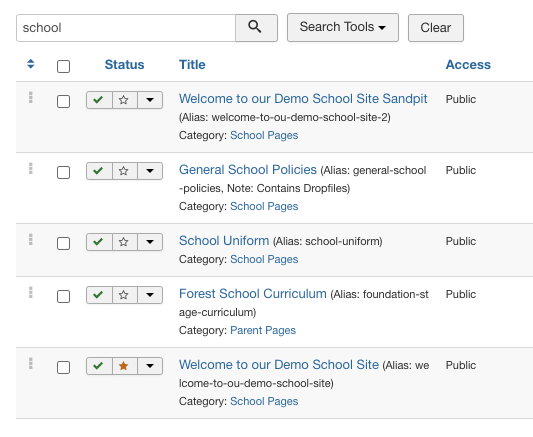Viewport: 533px width, 437px height.
Task: Check the box for alias welcome-to-ou-demo-school-site
Action: [64, 368]
